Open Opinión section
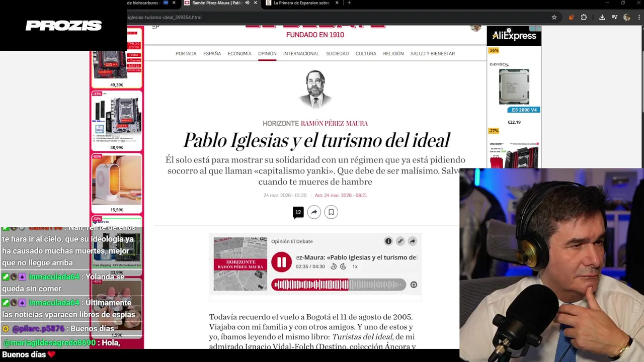The image size is (644, 362). (x=267, y=53)
